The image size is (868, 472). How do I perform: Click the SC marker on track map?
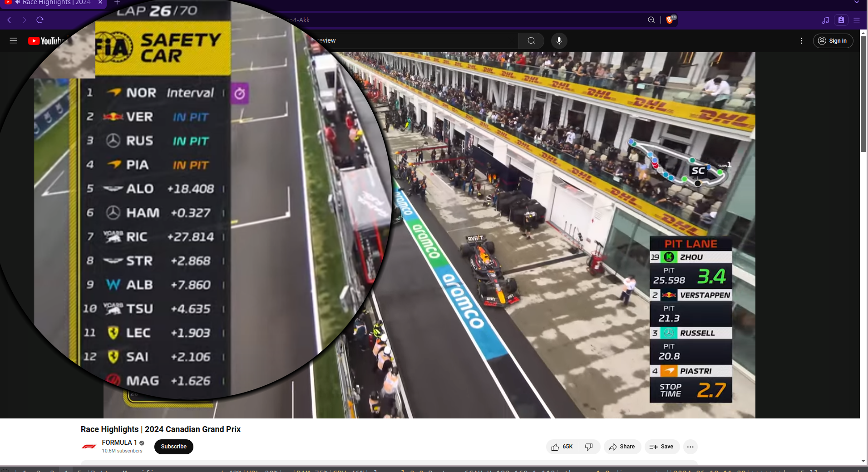point(698,171)
